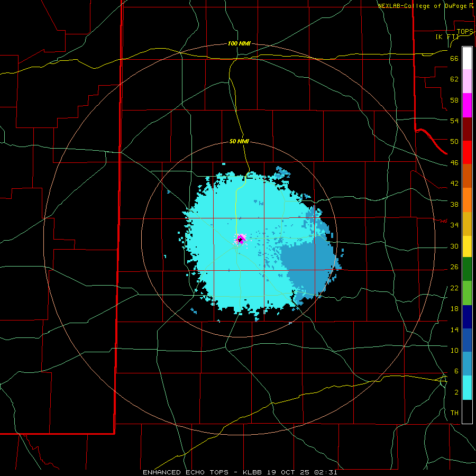Click the legend value 54

pyautogui.click(x=454, y=121)
